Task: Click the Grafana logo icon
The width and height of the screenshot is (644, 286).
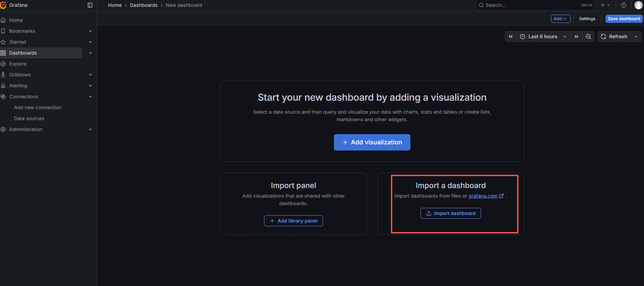Action: [x=3, y=5]
